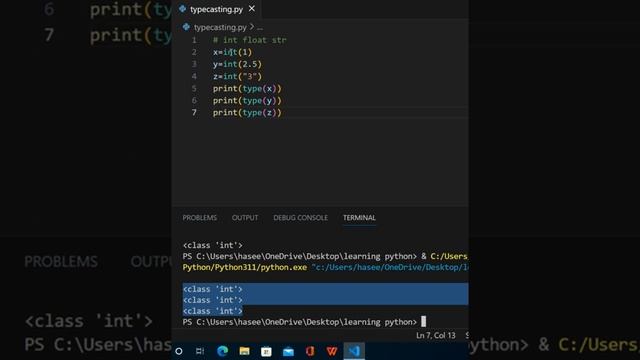Open the Mail app on taskbar
This screenshot has height=360, width=640.
pyautogui.click(x=288, y=351)
